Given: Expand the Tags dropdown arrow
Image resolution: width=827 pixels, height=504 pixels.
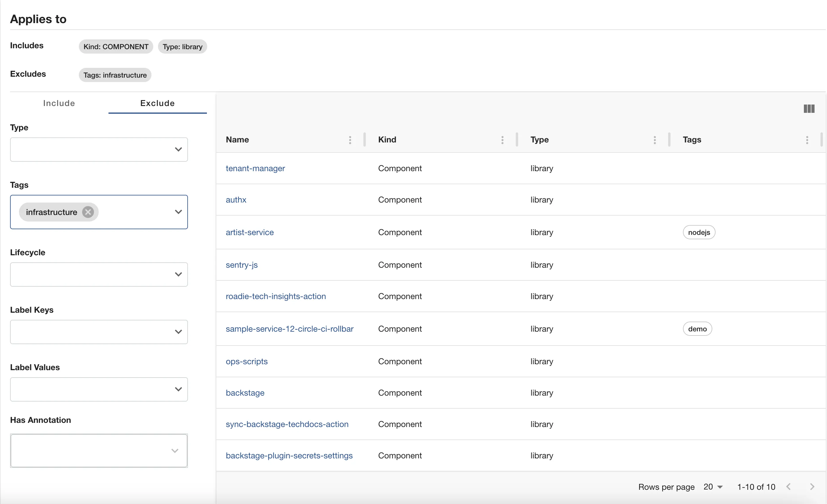Looking at the screenshot, I should [x=178, y=212].
